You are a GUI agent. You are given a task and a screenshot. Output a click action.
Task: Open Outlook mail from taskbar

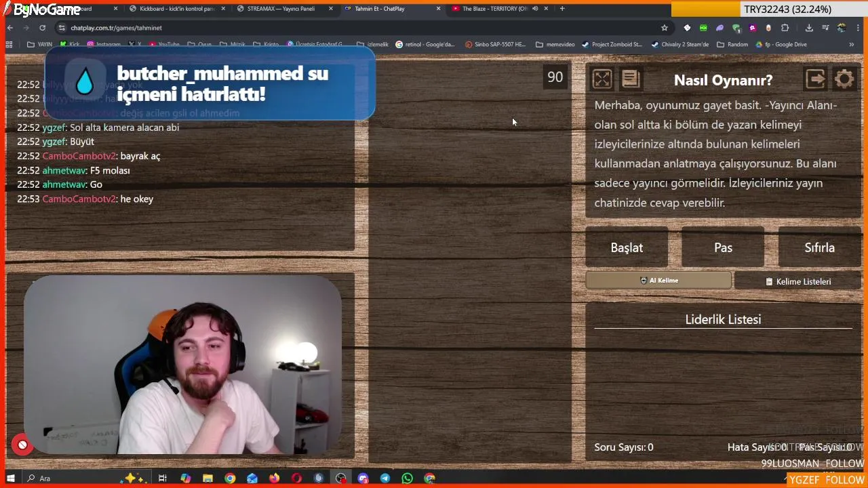252,479
